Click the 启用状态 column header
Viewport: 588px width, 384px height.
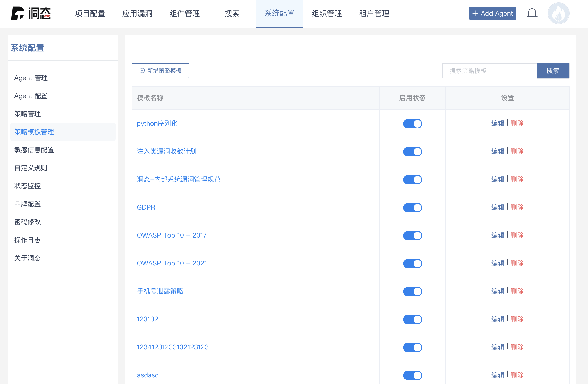412,98
